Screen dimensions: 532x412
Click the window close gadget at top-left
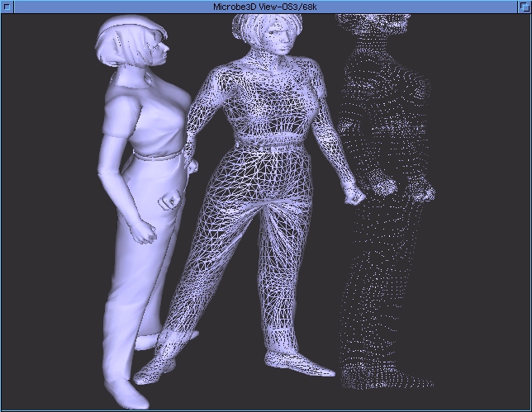7,7
